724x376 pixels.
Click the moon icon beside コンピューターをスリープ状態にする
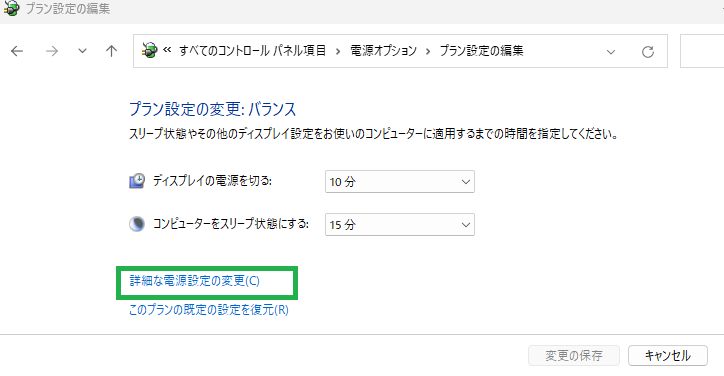(x=137, y=224)
